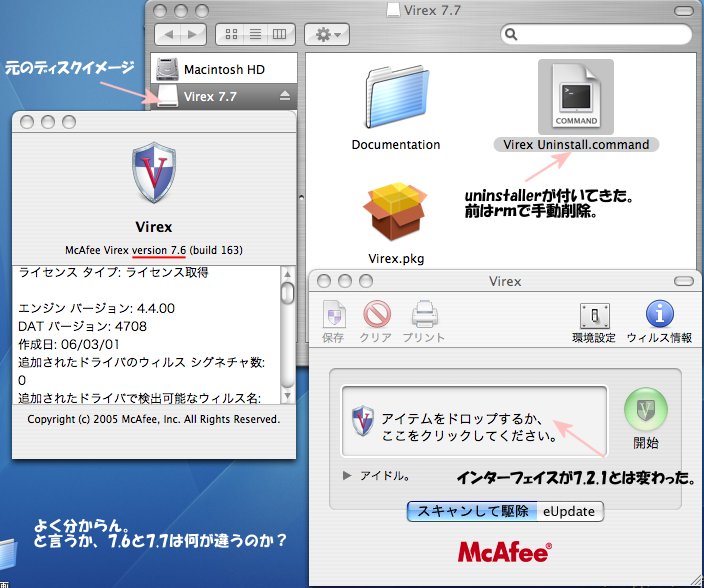Screen dimensions: 704x588
Task: Click 'ライセンス タイプ: ライセンス取得' line
Action: 113,272
